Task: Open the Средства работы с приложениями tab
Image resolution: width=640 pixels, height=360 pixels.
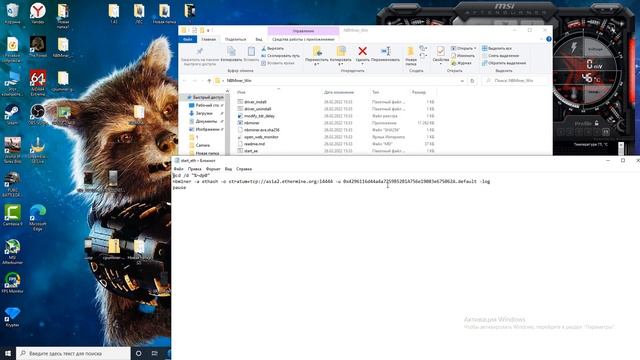Action: [303, 39]
